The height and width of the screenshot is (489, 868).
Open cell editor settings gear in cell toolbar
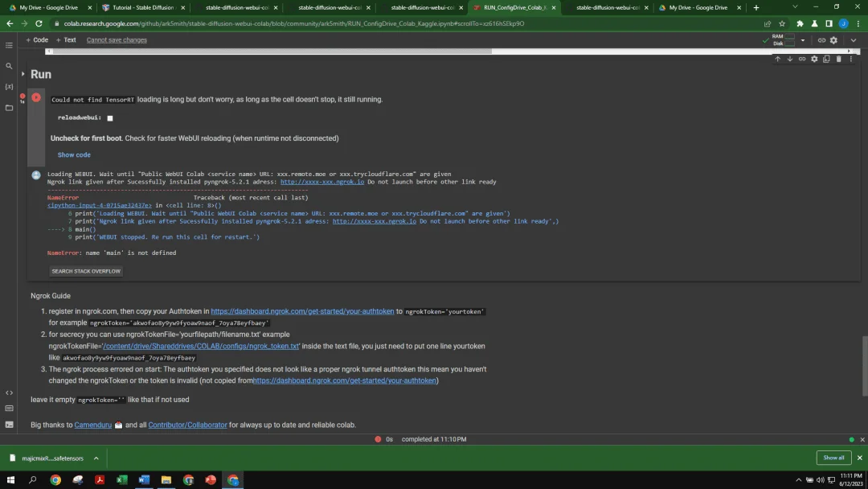(813, 60)
